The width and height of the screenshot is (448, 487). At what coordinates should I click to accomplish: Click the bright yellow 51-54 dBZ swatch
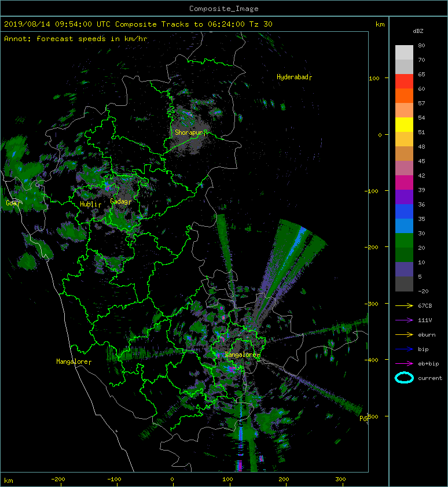tap(404, 124)
